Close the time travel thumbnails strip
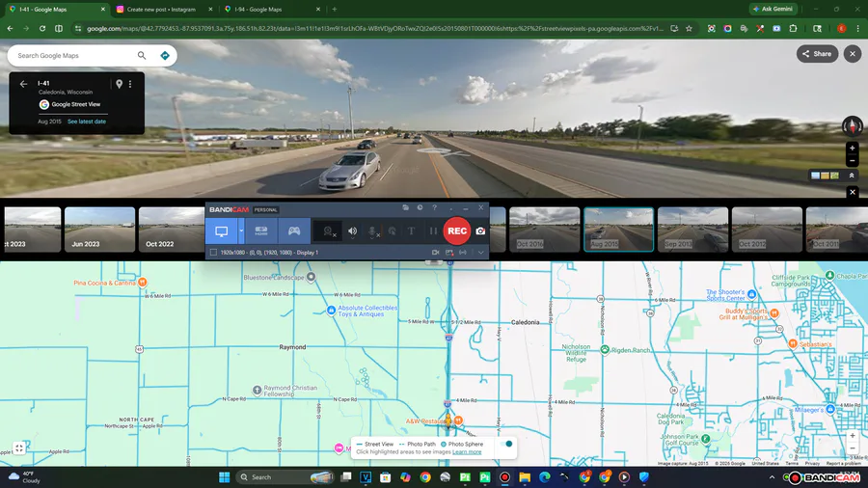Screen dimensions: 868x488 [x=853, y=192]
